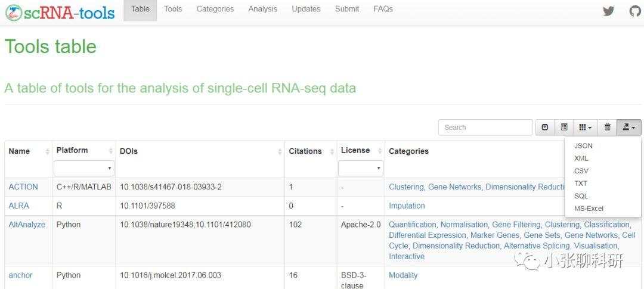The height and width of the screenshot is (289, 644).
Task: Toggle pagination switch icon in toolbar
Action: pos(545,127)
